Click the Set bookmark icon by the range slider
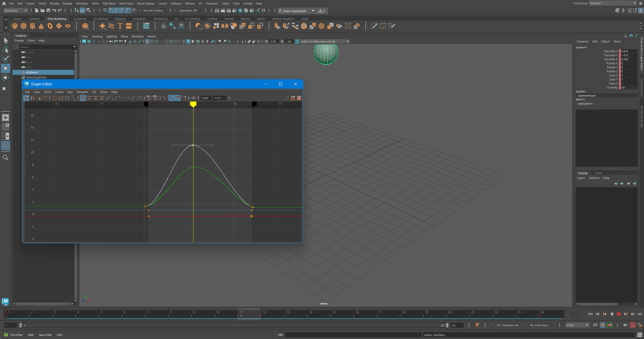 pos(477,325)
